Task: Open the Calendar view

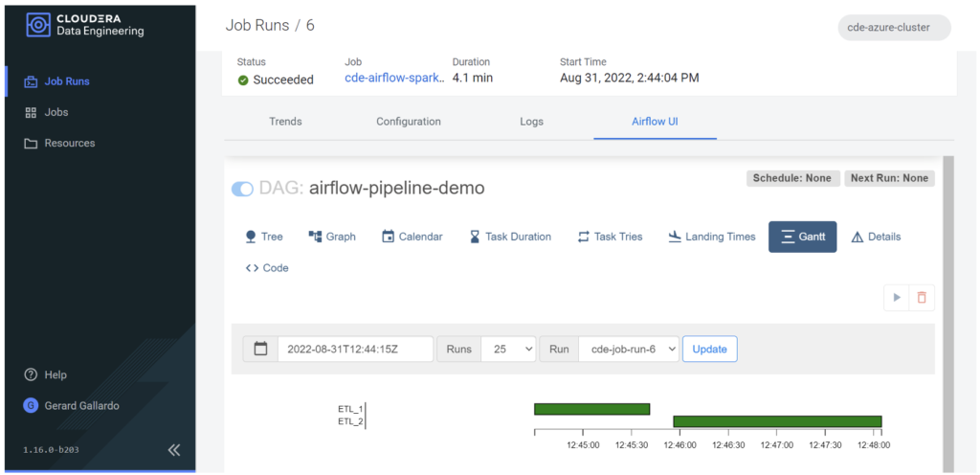Action: pyautogui.click(x=412, y=237)
